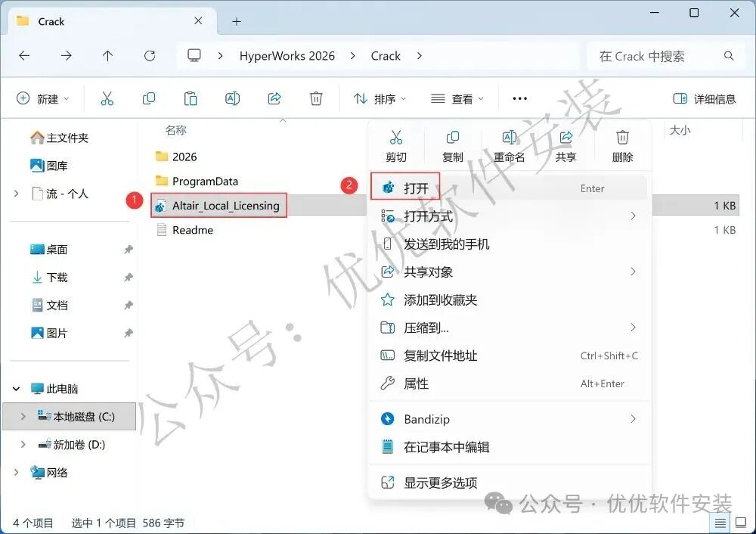This screenshot has width=756, height=534.
Task: Open the 查看 dropdown
Action: [457, 99]
